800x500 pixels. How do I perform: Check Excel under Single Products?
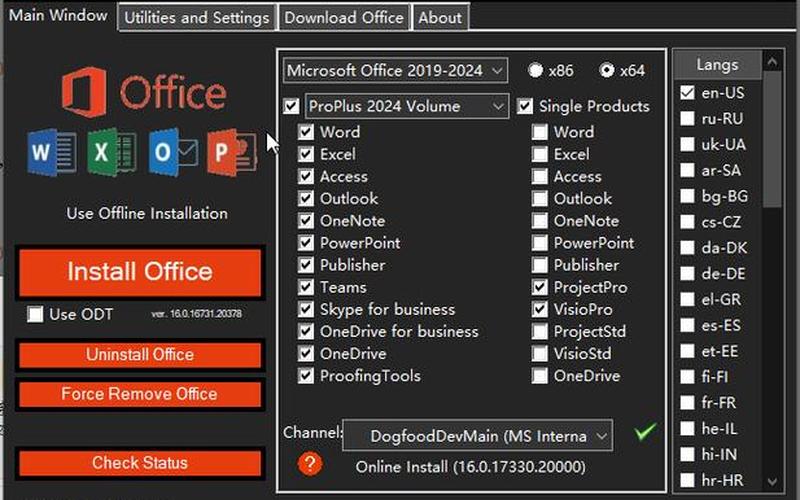540,154
